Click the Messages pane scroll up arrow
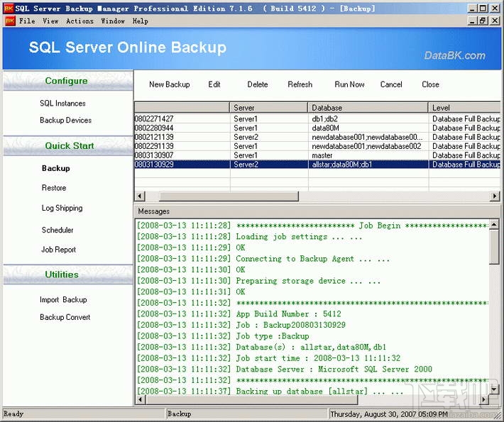This screenshot has height=422, width=504. click(494, 224)
